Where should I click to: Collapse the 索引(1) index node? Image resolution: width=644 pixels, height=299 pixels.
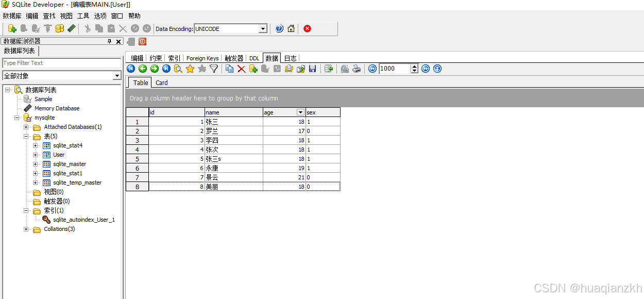[x=26, y=210]
